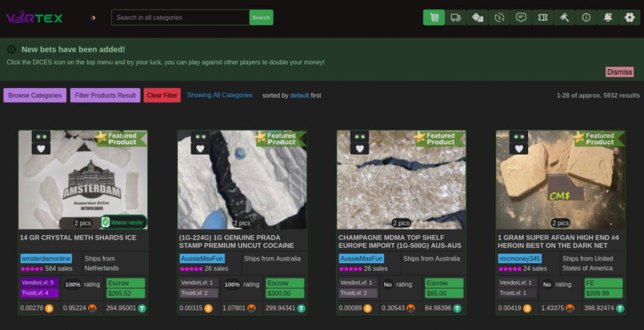The image size is (644, 330).
Task: Open the settings gear icon
Action: coord(630,18)
